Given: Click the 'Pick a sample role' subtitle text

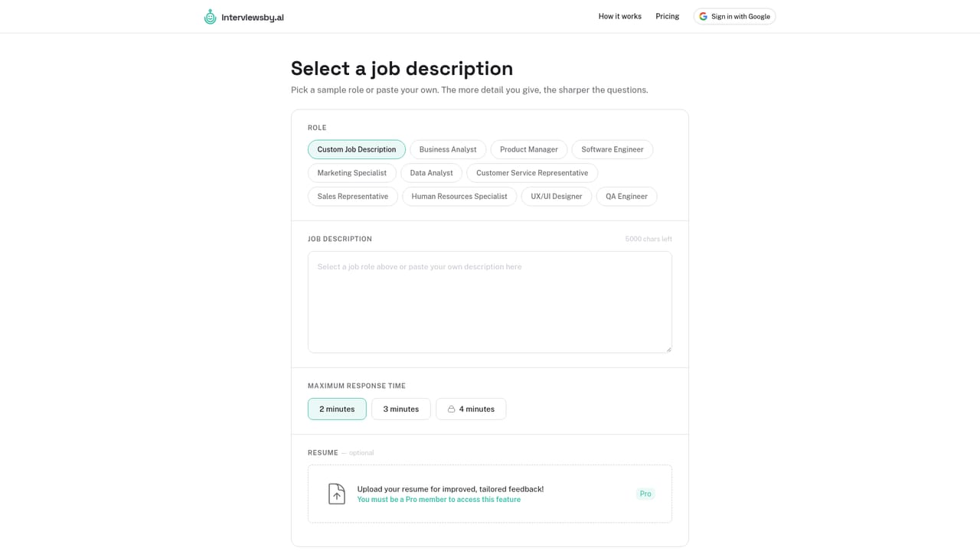Looking at the screenshot, I should pos(469,90).
